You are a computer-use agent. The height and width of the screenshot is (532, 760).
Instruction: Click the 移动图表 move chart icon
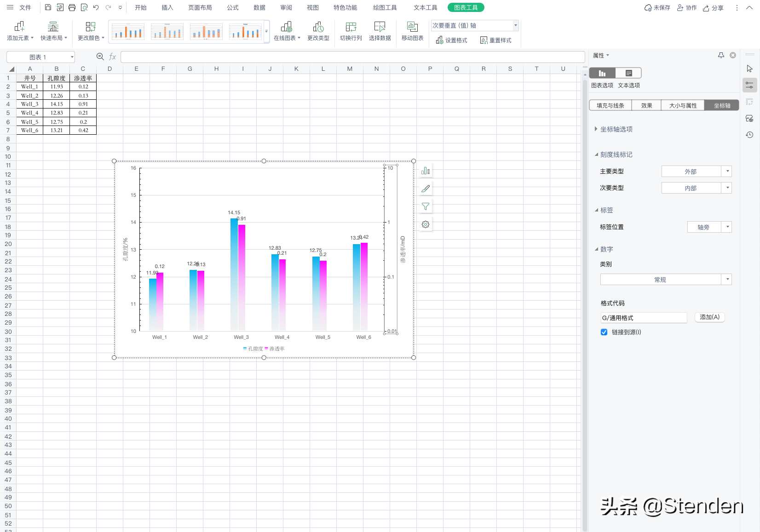412,27
